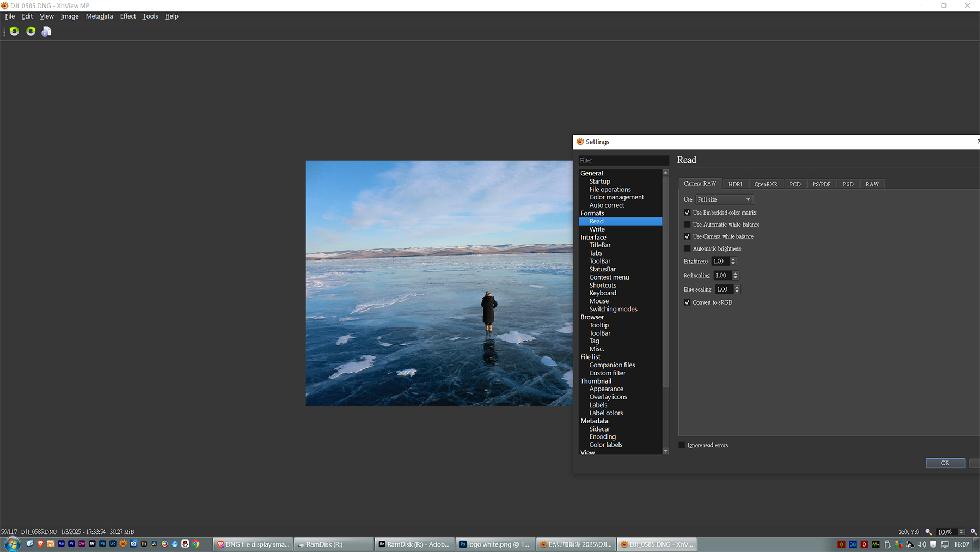Click the zoom in magnifier in status bar
Screen dimensions: 980x552
pos(974,532)
